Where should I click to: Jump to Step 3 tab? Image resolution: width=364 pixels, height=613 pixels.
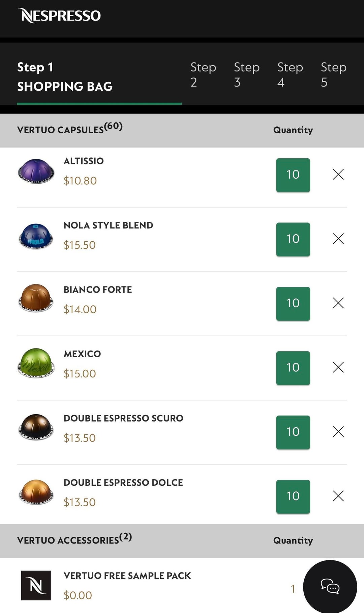pos(246,74)
